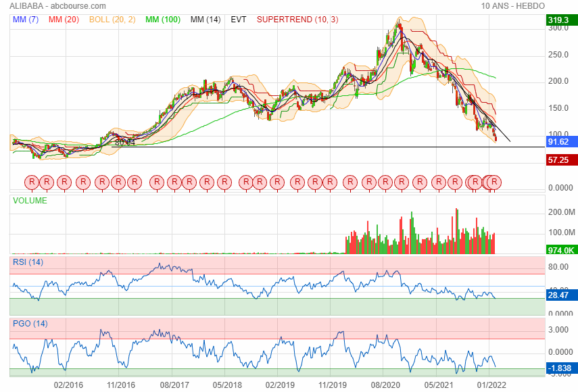Click the MM (20) legend label

tap(64, 20)
